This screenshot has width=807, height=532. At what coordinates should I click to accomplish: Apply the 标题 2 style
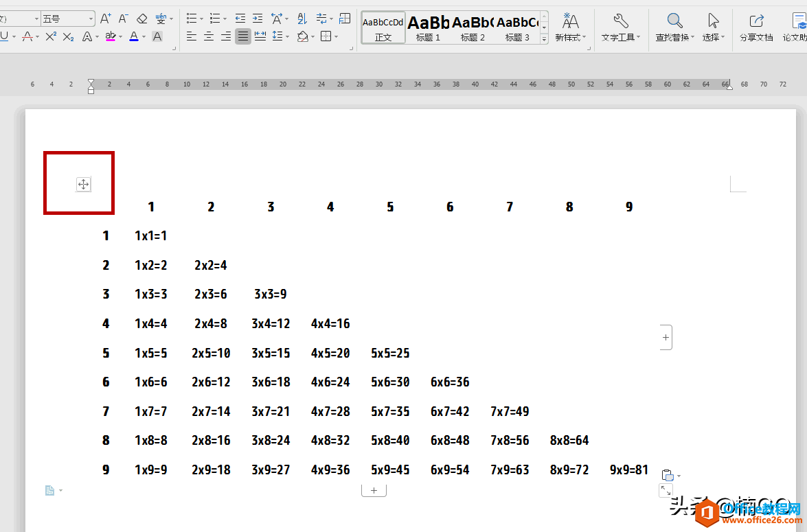click(x=473, y=27)
